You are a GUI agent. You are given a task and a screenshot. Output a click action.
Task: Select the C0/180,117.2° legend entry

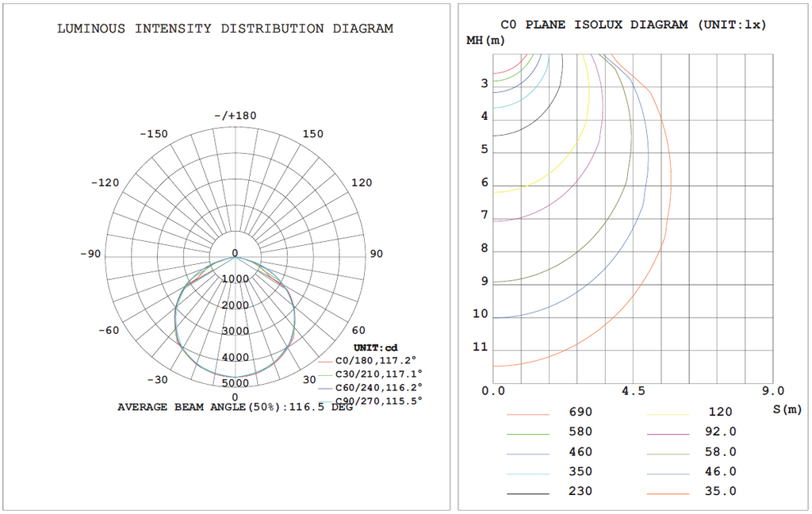[367, 361]
